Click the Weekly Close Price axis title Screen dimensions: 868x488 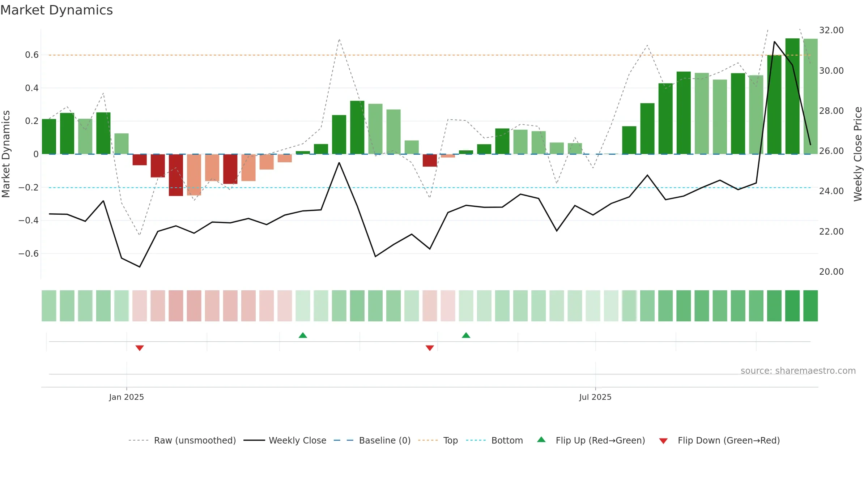tap(858, 154)
